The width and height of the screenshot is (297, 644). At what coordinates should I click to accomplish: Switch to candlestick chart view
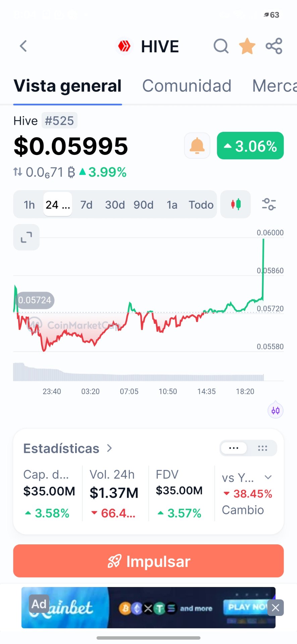click(236, 204)
